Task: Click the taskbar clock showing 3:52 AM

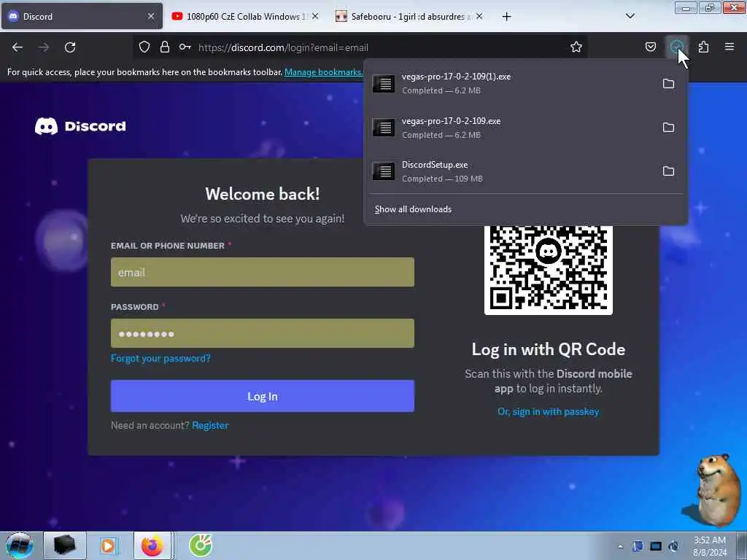Action: (x=710, y=546)
